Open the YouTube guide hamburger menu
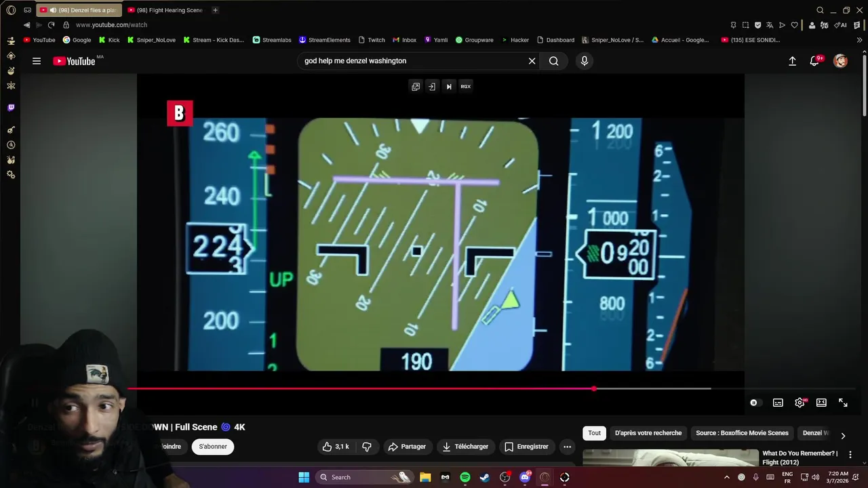Viewport: 868px width, 488px height. (x=37, y=61)
